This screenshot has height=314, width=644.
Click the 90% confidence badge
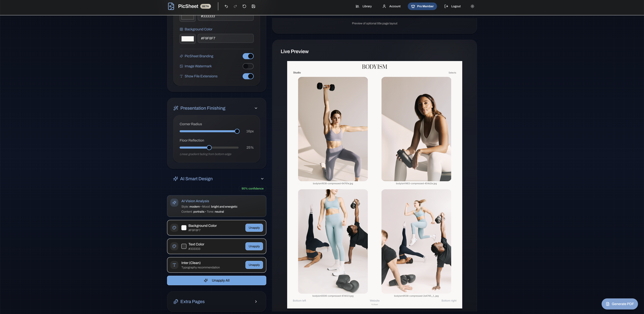coord(252,188)
